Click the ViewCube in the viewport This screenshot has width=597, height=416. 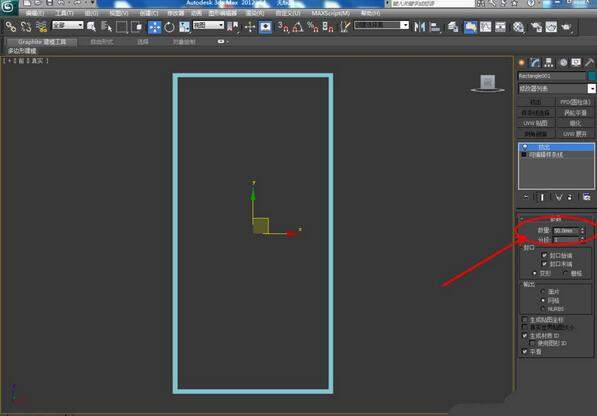coord(488,83)
